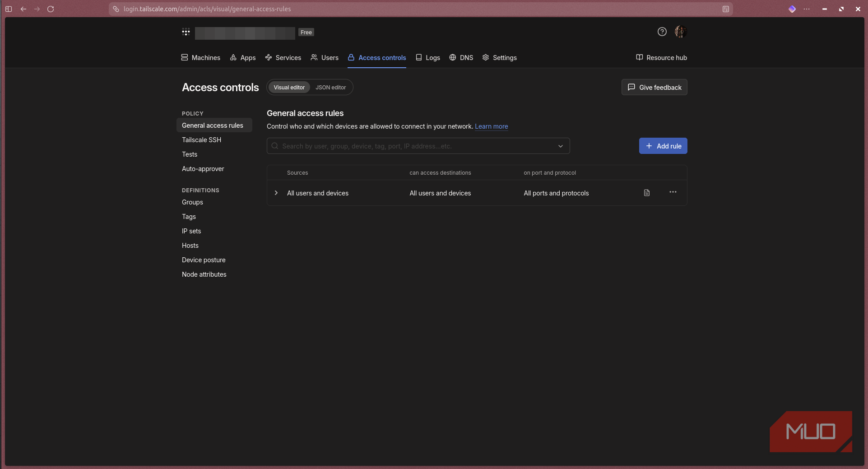Open the rule's three-dot options menu
This screenshot has height=469, width=868.
[x=673, y=192]
